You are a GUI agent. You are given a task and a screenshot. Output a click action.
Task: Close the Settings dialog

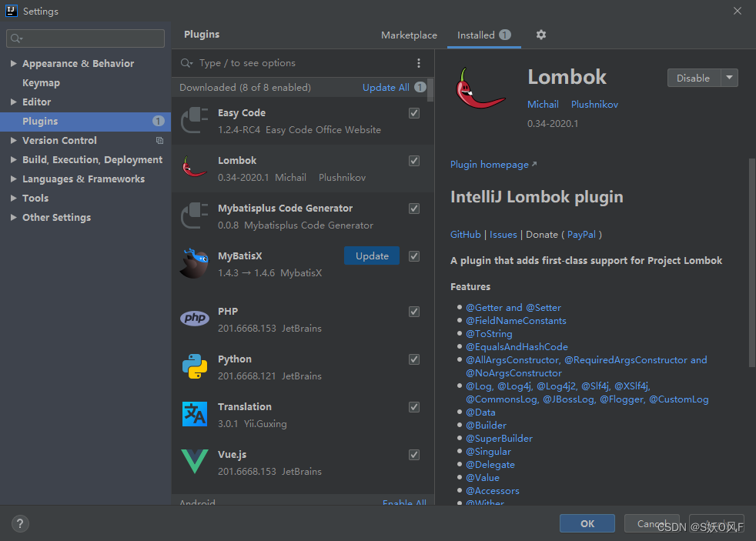pos(738,11)
